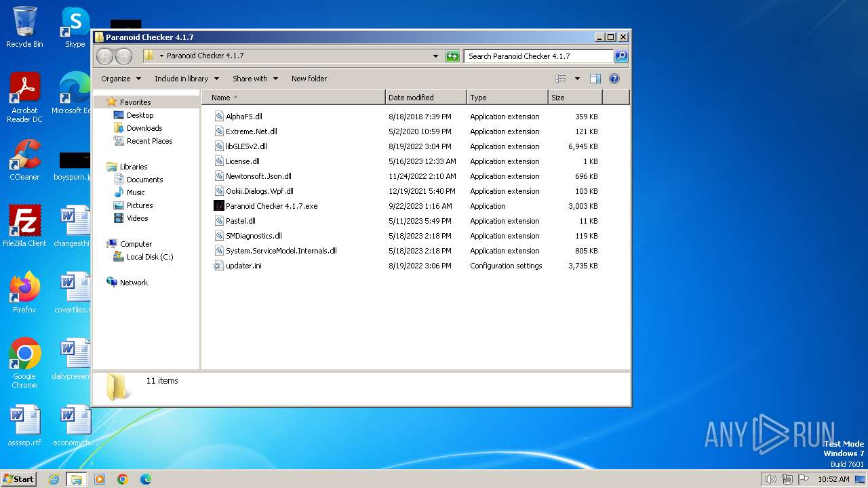Open the Organize dropdown menu
Screen dimensions: 868x488
tap(121, 79)
